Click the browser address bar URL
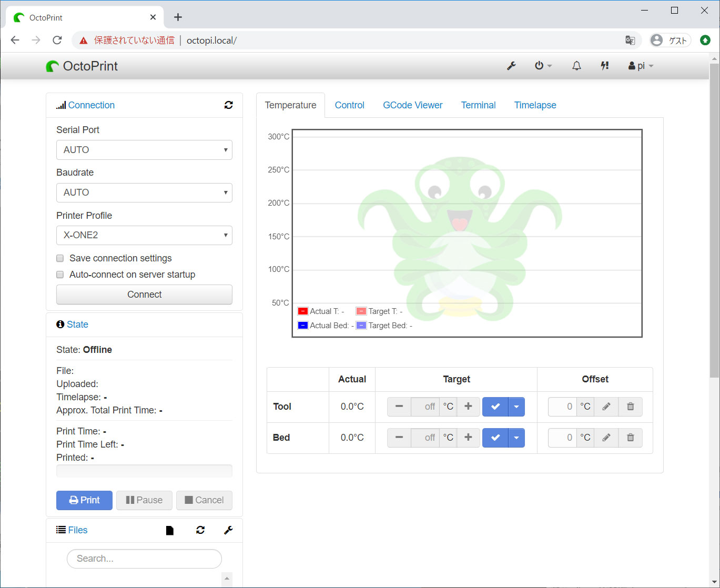 211,40
